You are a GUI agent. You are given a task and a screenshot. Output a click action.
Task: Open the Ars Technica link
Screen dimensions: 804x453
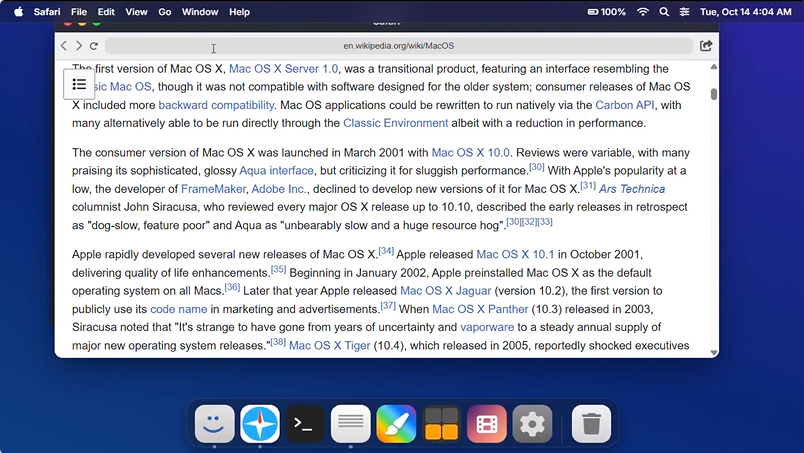point(632,189)
